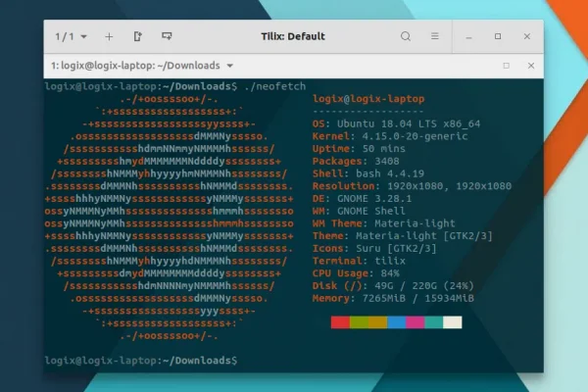
Task: Click the 'DE: GNOME 3.28.1' line
Action: point(362,198)
